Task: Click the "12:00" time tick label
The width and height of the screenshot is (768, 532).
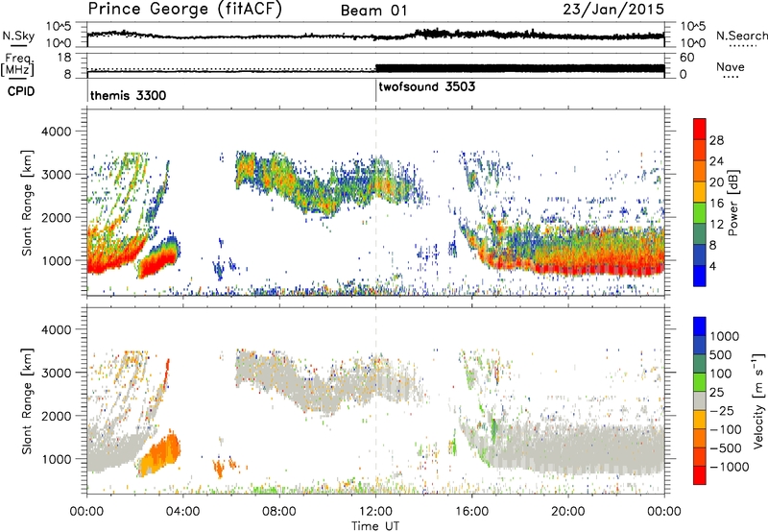Action: coord(375,512)
